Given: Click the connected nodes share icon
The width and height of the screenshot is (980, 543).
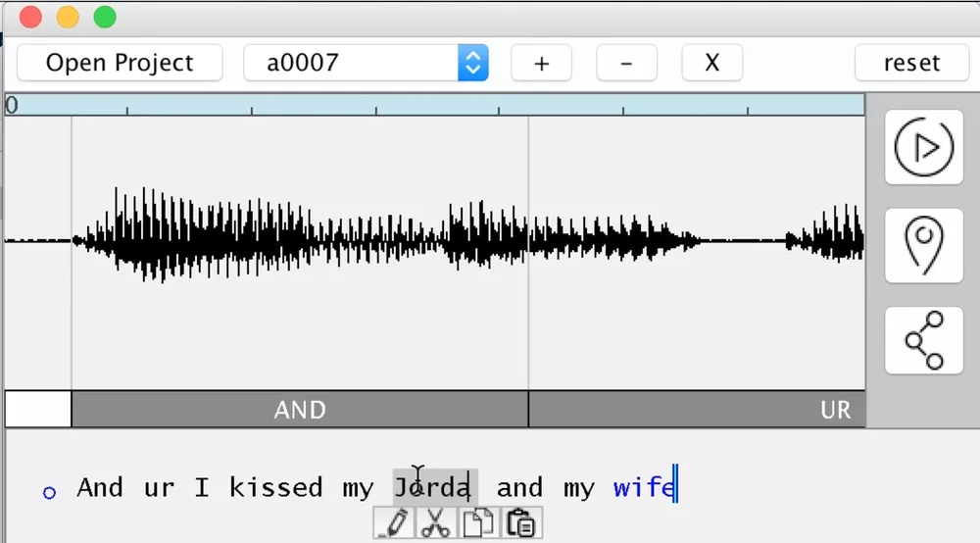Looking at the screenshot, I should click(x=923, y=340).
